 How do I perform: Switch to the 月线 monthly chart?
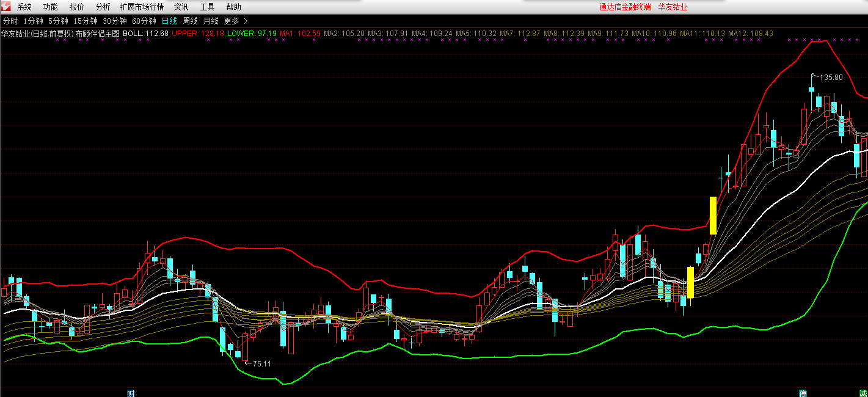(x=211, y=21)
